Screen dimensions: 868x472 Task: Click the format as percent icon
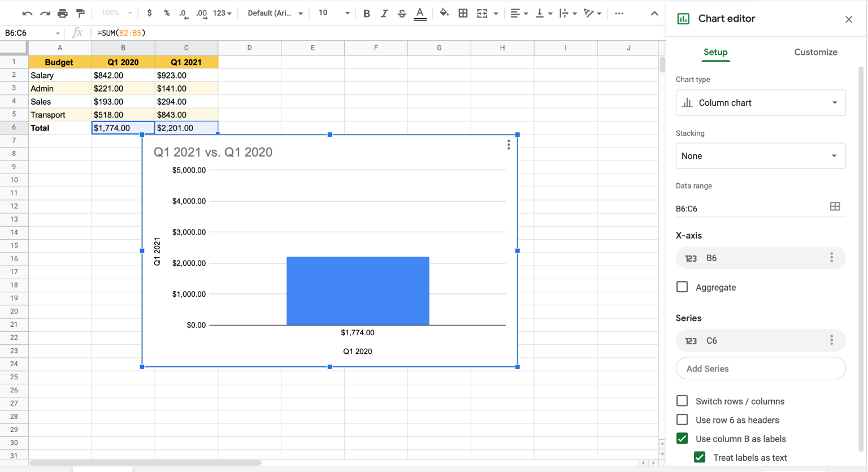point(167,13)
